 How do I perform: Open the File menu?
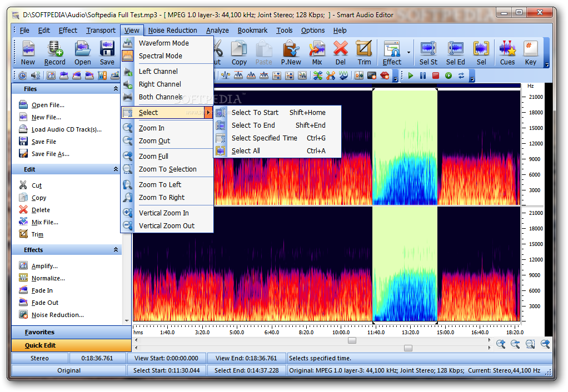[24, 31]
